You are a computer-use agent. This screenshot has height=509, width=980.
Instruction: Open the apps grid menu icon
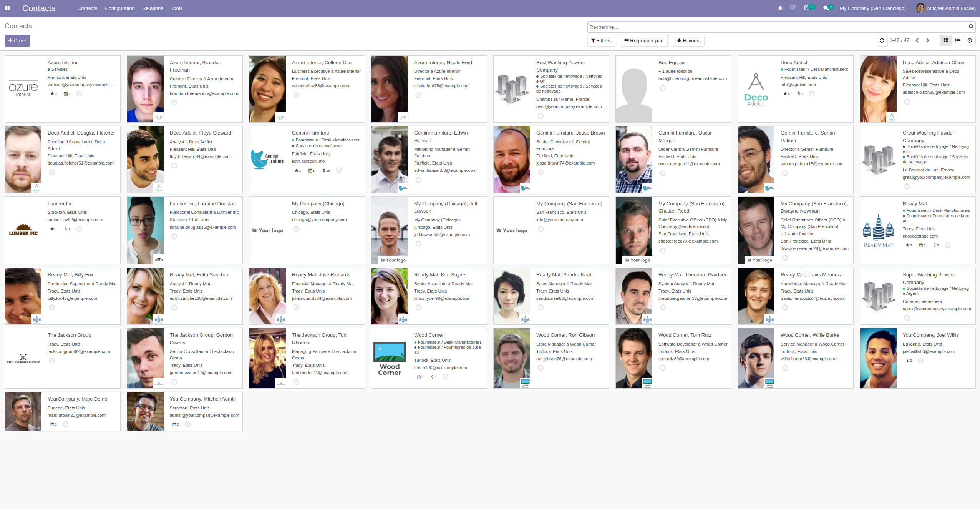click(7, 8)
